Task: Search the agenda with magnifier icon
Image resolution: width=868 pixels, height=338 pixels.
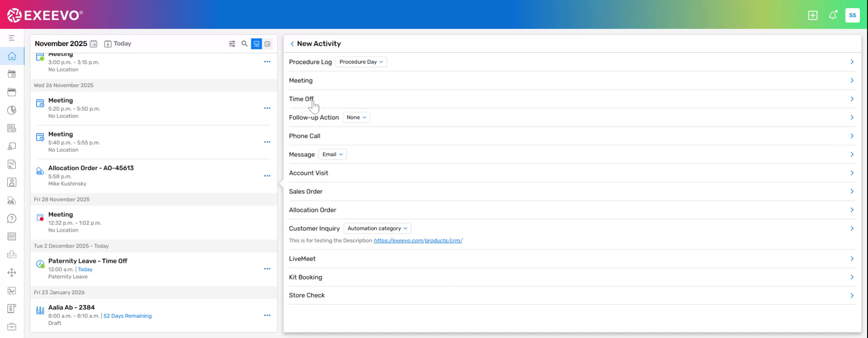Action: (x=245, y=44)
